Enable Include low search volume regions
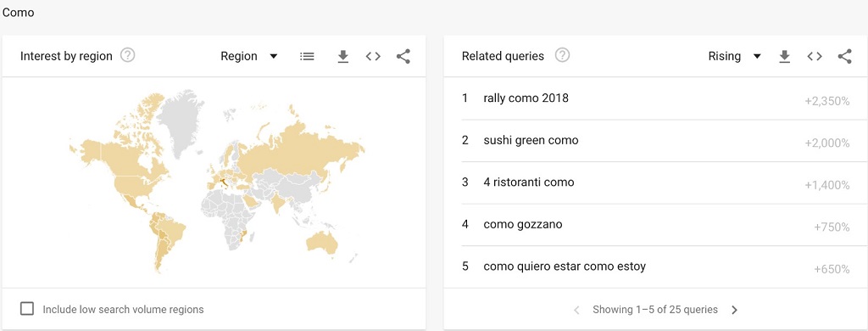 tap(26, 309)
